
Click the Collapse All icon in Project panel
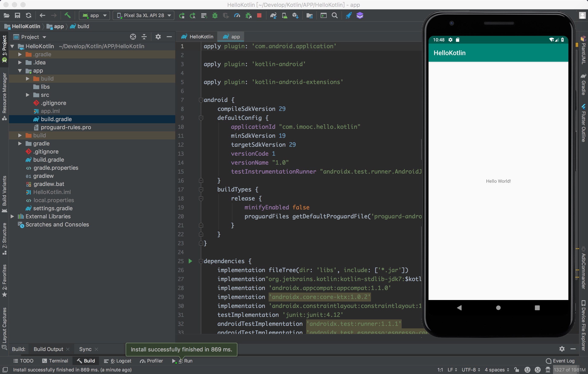(x=144, y=37)
